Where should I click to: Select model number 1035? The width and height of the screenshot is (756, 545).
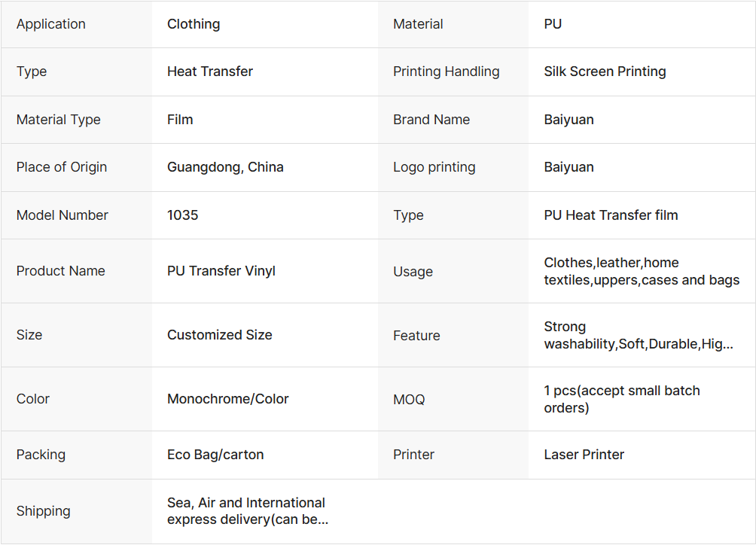[183, 215]
